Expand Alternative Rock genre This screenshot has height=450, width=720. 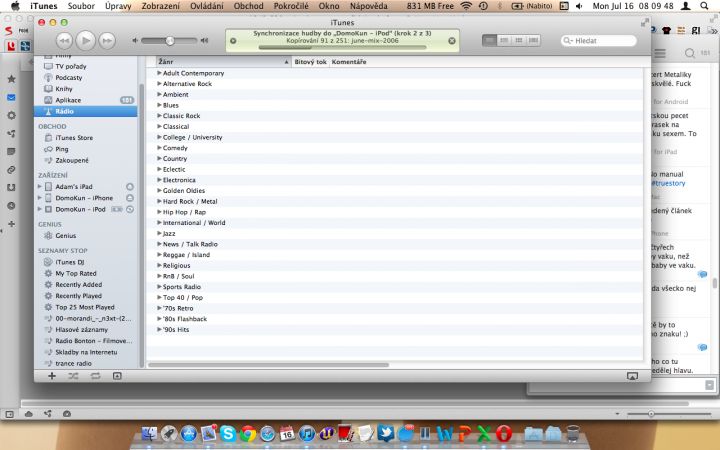[x=159, y=84]
